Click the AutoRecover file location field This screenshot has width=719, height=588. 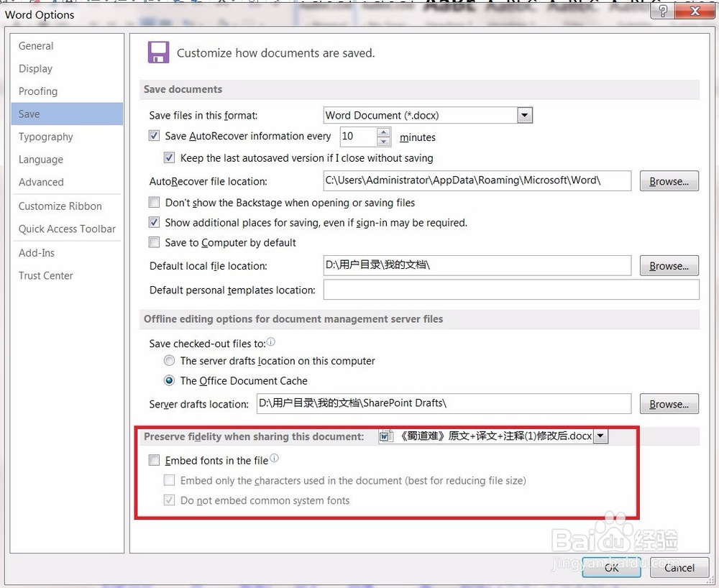[x=477, y=180]
